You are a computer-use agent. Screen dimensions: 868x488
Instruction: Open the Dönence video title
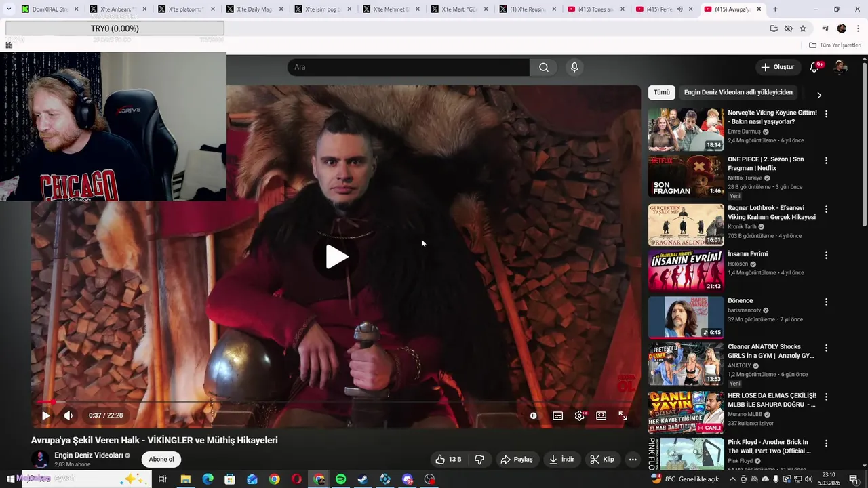[x=741, y=300]
